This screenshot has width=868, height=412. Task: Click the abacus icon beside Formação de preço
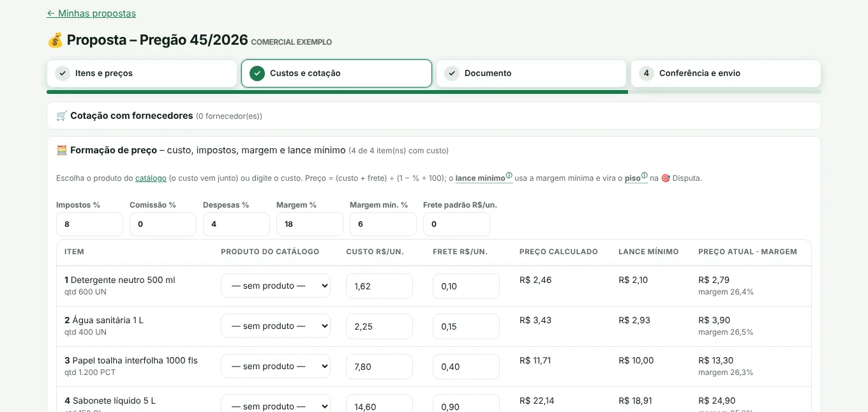62,150
